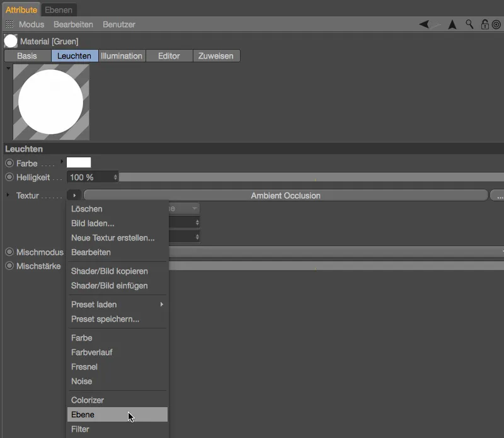The height and width of the screenshot is (438, 504).
Task: Open the Bearbeiten menu
Action: click(x=75, y=25)
